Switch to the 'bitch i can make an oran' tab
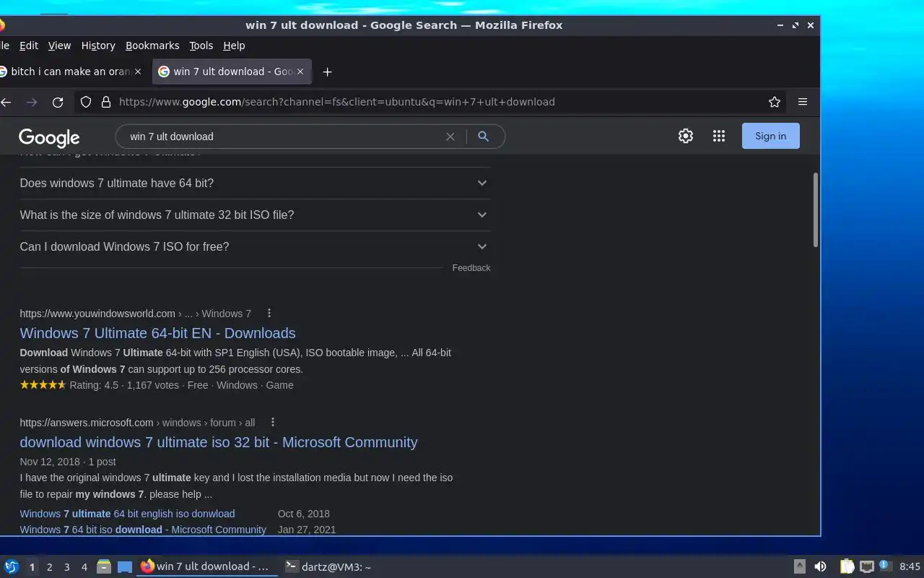Image resolution: width=924 pixels, height=578 pixels. (x=71, y=72)
